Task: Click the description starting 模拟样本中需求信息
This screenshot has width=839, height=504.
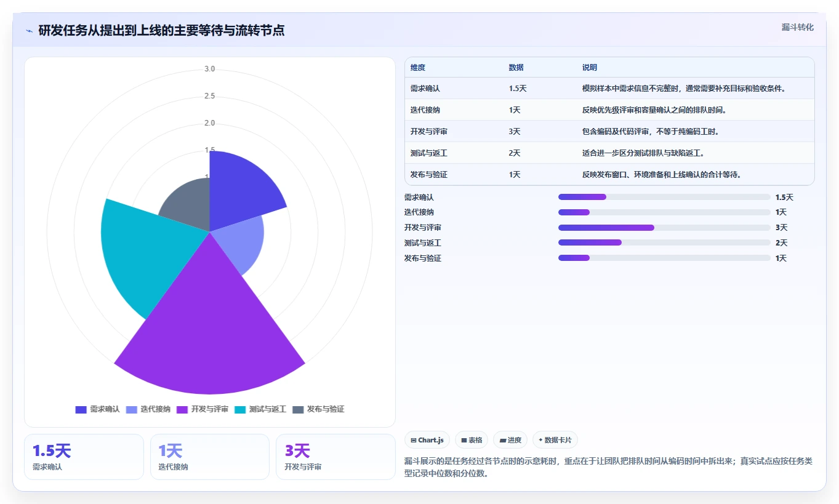Action: click(x=684, y=89)
